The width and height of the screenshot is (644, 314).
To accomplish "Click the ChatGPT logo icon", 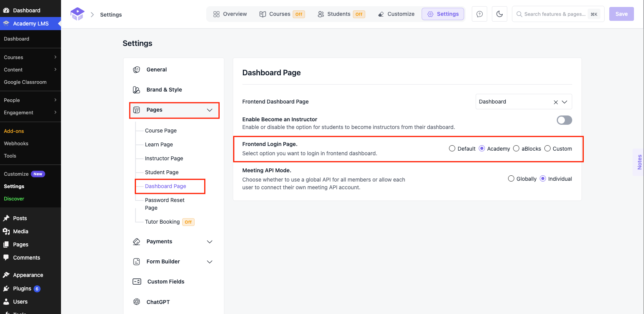I will (137, 302).
